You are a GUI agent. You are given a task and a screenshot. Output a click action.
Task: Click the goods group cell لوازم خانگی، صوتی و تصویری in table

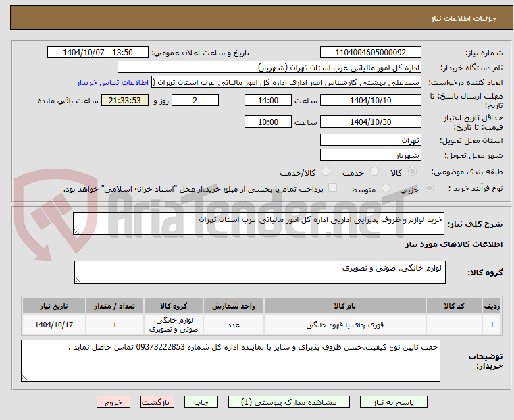tap(174, 325)
